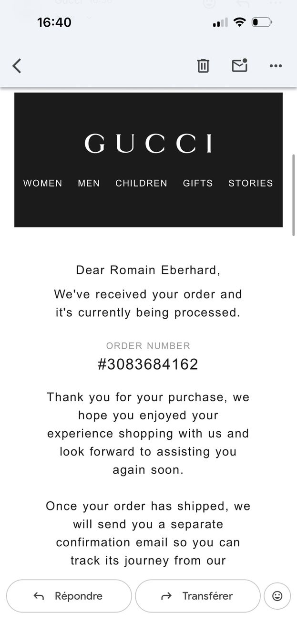Select MEN in the Gucci navigation

coord(89,183)
